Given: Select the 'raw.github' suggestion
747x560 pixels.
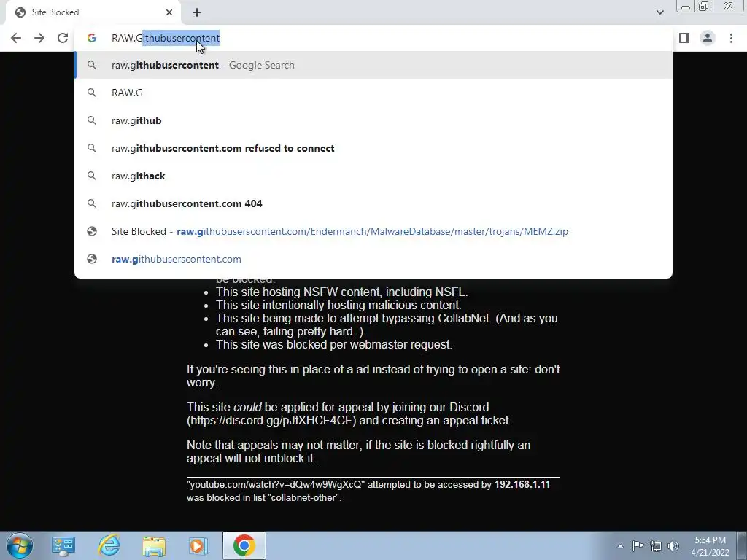Looking at the screenshot, I should 373,120.
